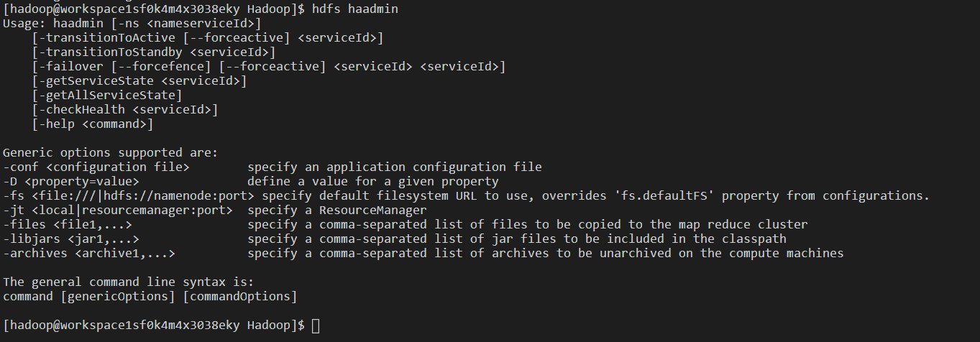
Task: Click the '-transitionToStandby' option line
Action: coord(154,52)
